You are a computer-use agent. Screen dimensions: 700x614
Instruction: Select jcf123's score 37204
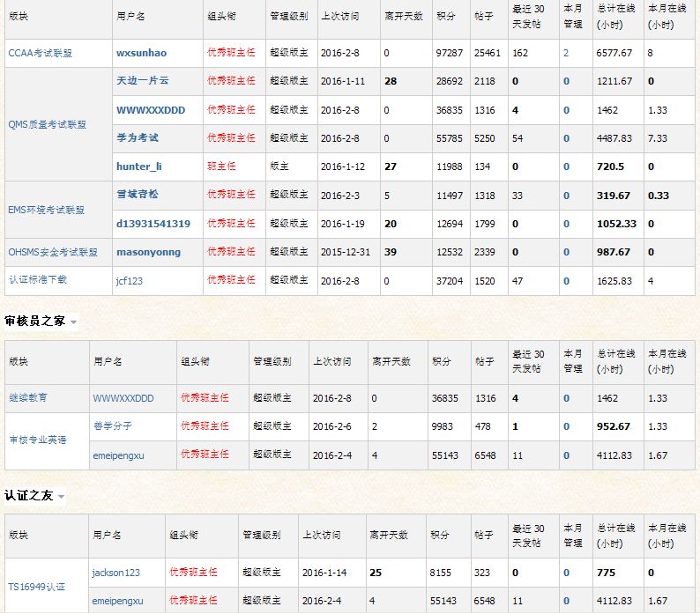pos(450,281)
